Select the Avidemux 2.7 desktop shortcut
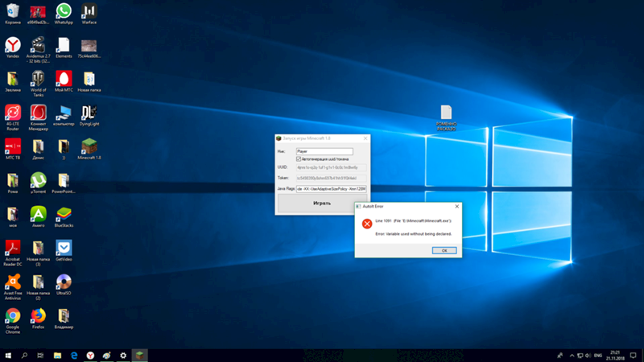The width and height of the screenshot is (644, 362). pos(38,50)
